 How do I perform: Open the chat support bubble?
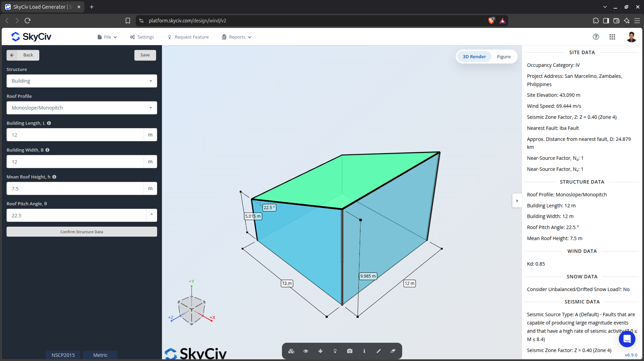point(627,339)
